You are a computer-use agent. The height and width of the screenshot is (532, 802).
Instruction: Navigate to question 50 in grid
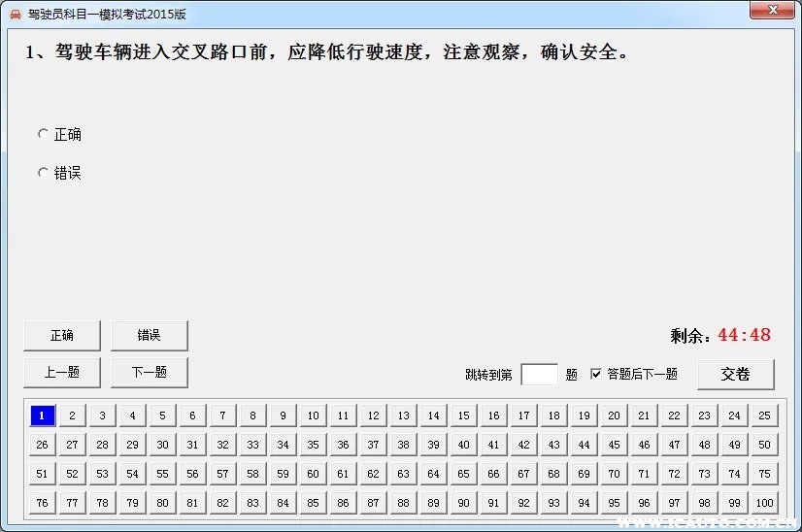pyautogui.click(x=764, y=445)
